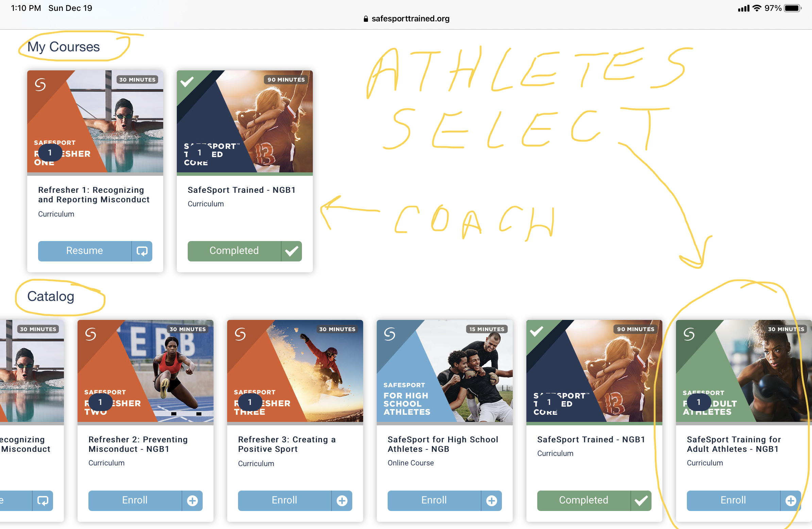Image resolution: width=812 pixels, height=529 pixels.
Task: Click the checkmark icon beside catalog Completed button
Action: (641, 501)
